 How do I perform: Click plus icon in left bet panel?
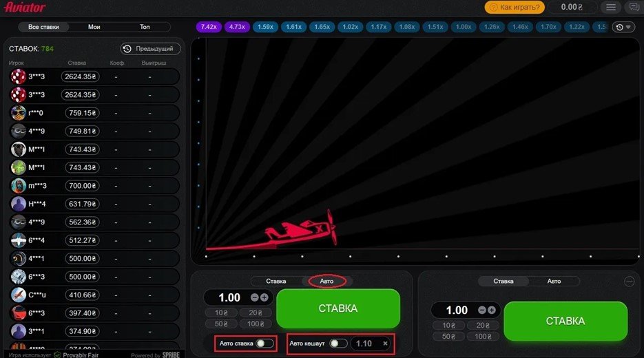click(x=264, y=297)
